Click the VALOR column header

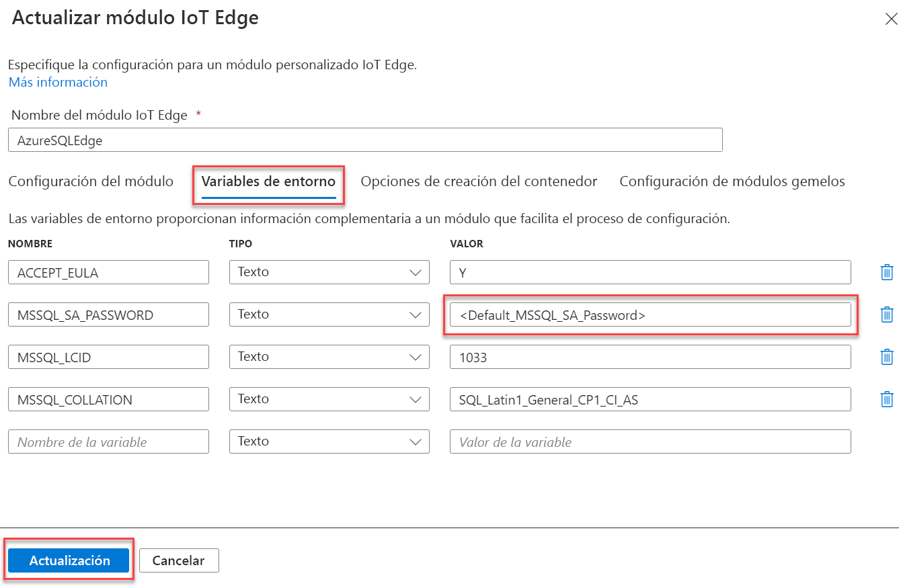click(467, 244)
